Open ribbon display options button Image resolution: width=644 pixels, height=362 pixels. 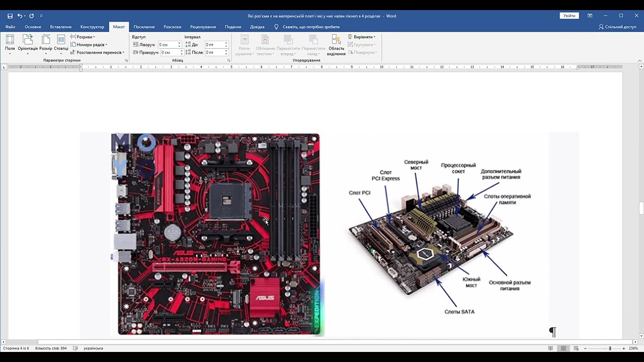(590, 16)
